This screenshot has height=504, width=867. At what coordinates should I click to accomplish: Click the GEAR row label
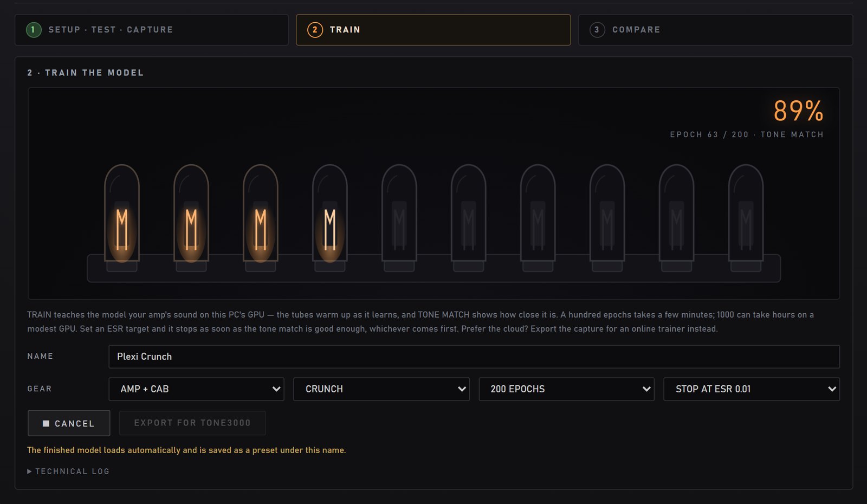click(40, 389)
